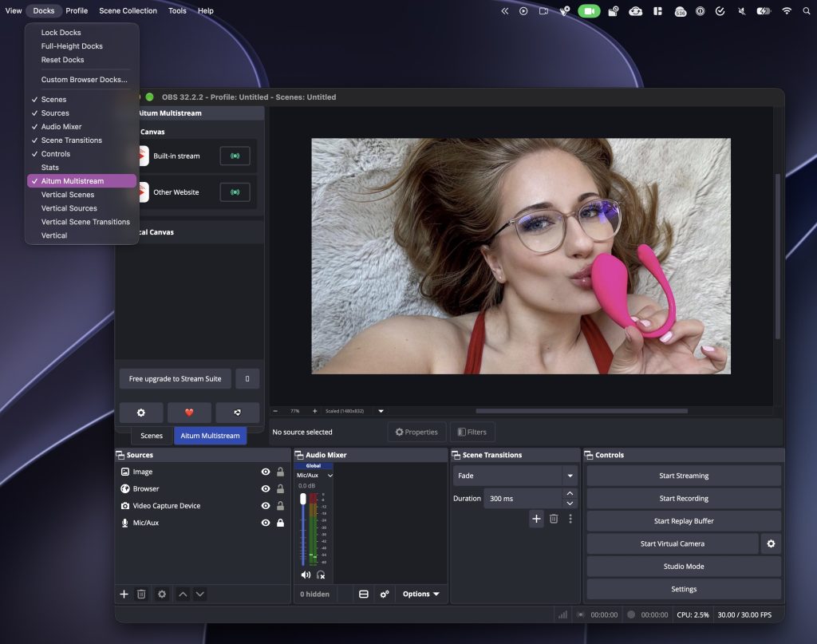Viewport: 817px width, 644px height.
Task: Click the Sources dock float icon
Action: pos(120,455)
